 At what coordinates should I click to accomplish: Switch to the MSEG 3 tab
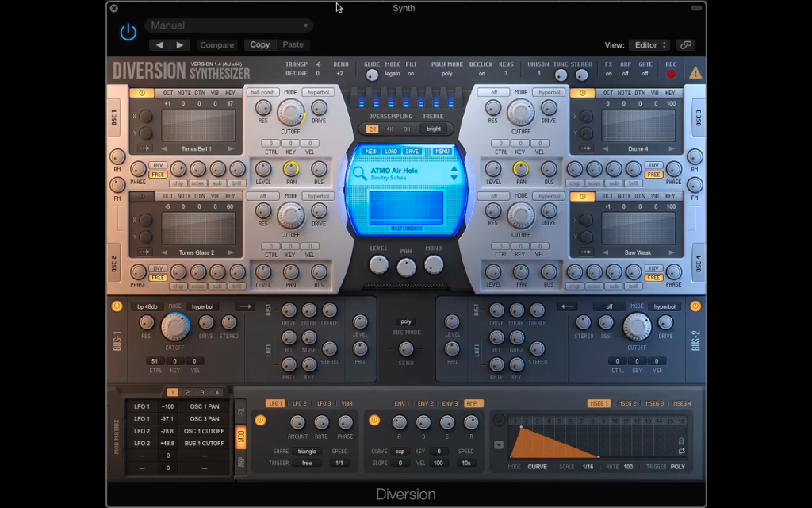click(x=654, y=403)
